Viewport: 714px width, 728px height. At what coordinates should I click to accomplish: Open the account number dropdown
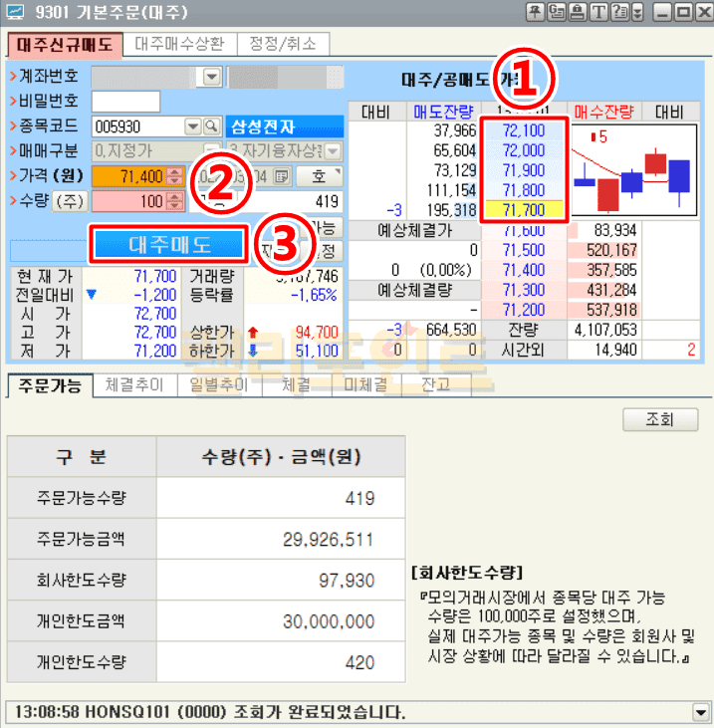(x=211, y=77)
